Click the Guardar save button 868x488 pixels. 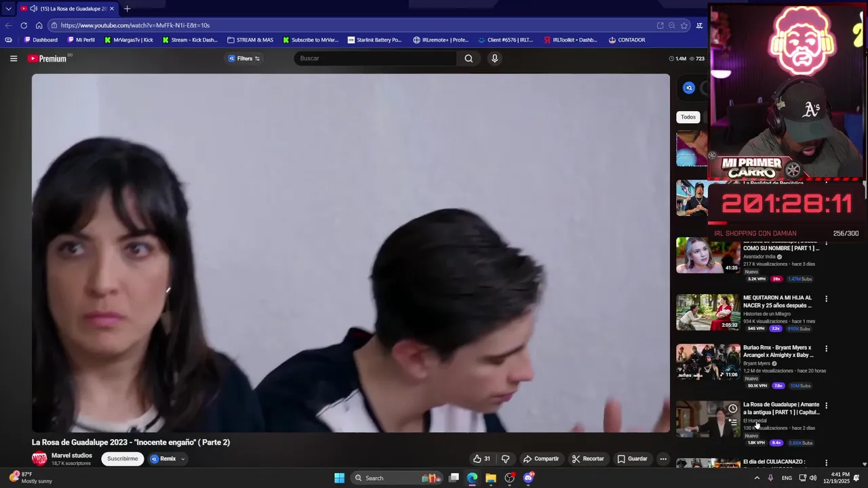632,459
